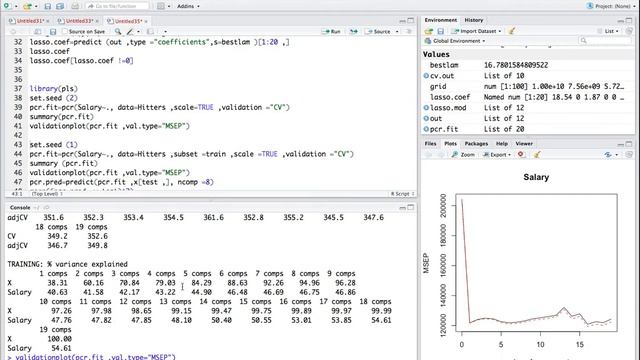Click the compile report notebook icon
Screen dimensions: 640x360
pos(150,31)
